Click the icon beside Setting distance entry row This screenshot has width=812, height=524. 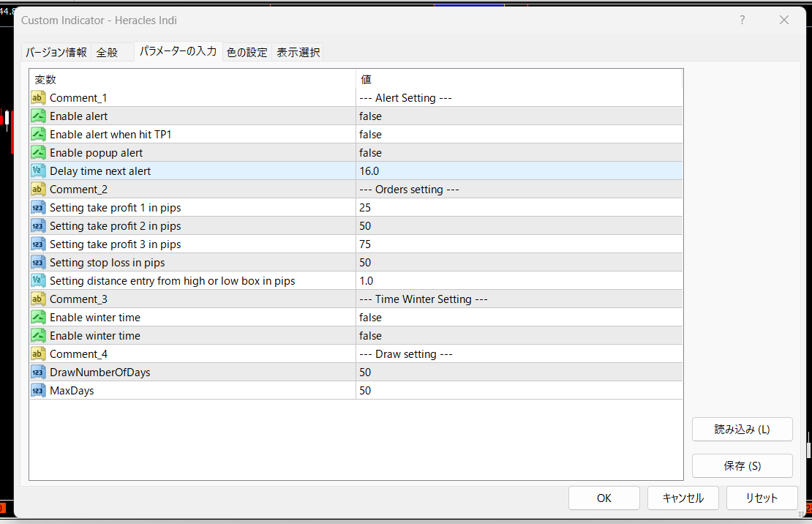tap(38, 280)
